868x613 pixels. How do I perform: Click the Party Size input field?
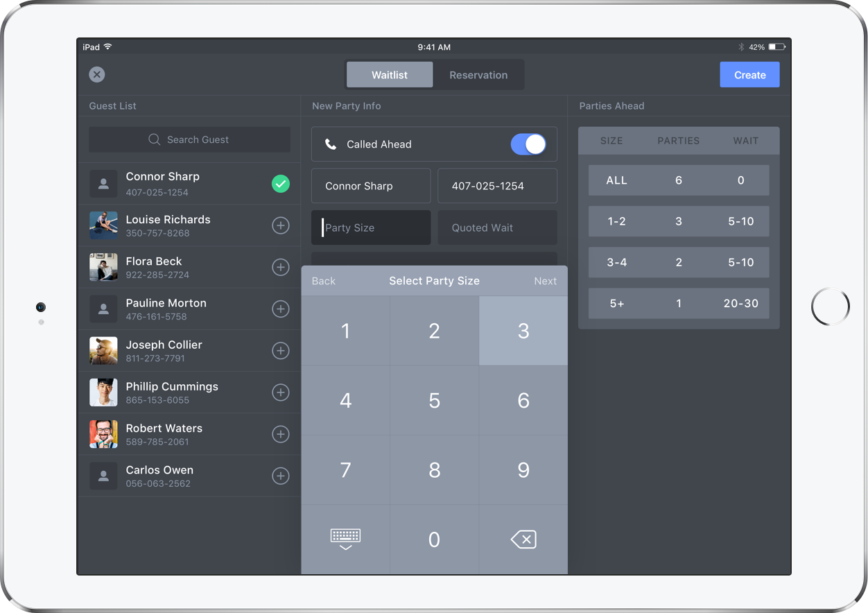pos(371,227)
